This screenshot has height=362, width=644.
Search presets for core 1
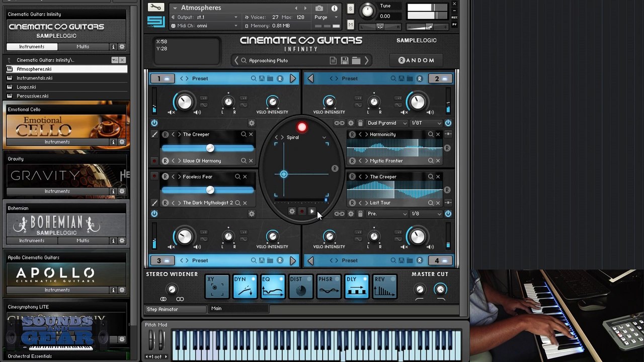click(254, 78)
